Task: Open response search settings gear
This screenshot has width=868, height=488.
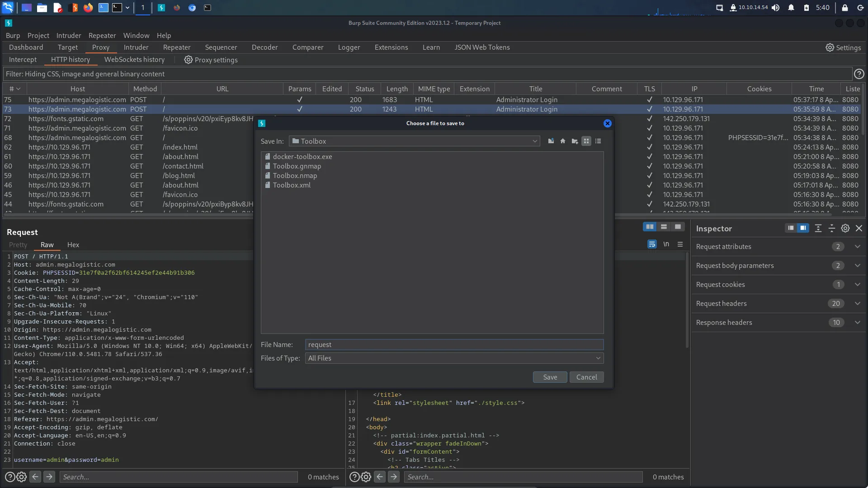Action: 366,477
